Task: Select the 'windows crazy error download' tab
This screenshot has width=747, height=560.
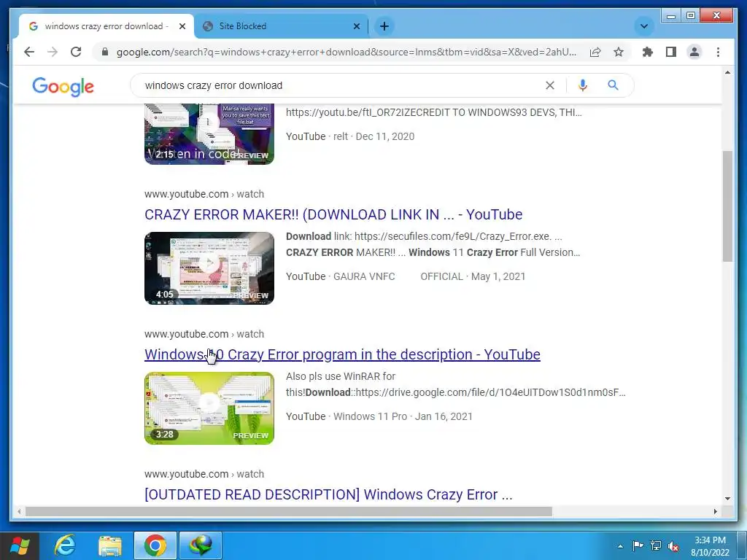Action: (106, 26)
